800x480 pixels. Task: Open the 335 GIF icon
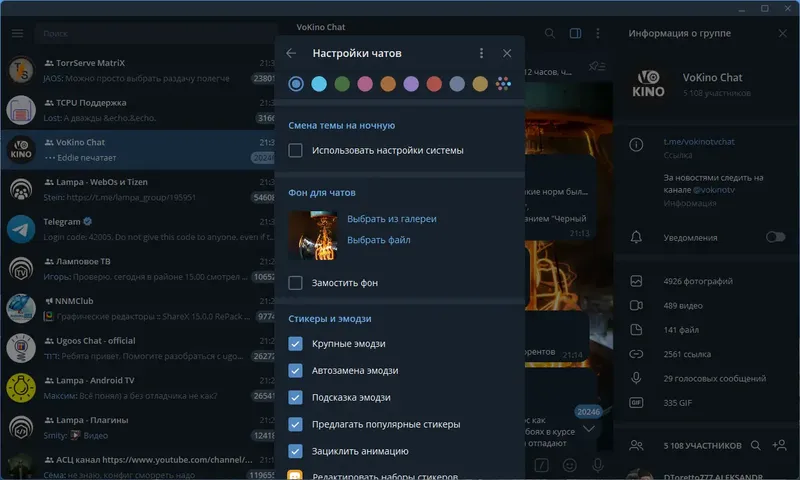coord(636,402)
